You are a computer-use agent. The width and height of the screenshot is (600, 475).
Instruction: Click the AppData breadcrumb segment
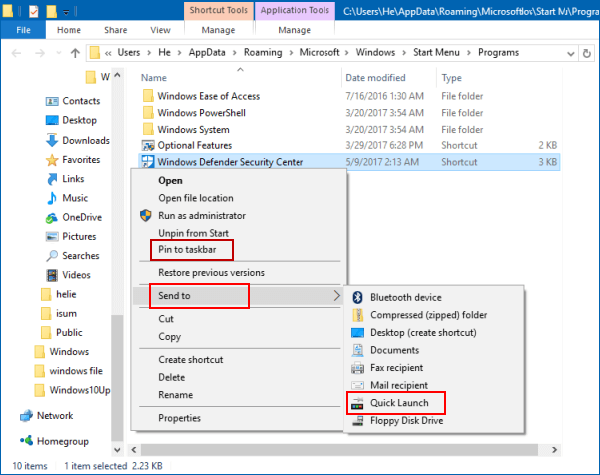[207, 52]
